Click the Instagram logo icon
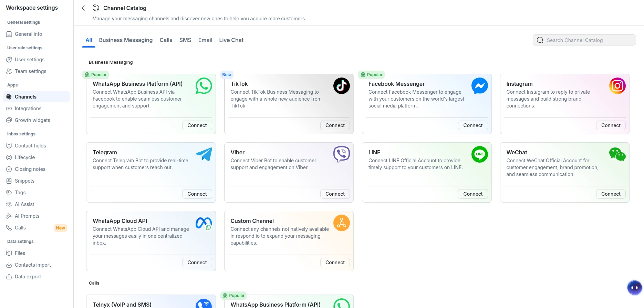644x308 pixels. [617, 86]
